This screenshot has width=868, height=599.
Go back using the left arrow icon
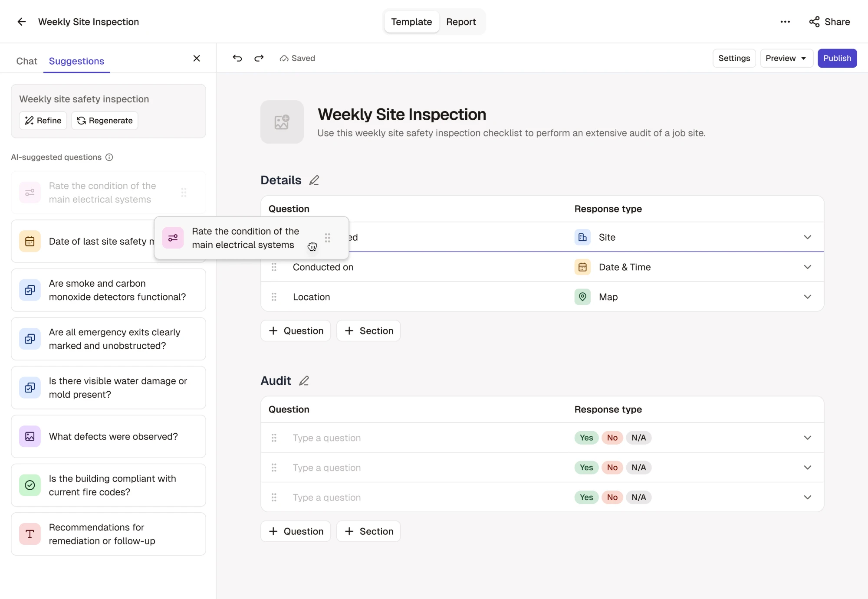(22, 22)
